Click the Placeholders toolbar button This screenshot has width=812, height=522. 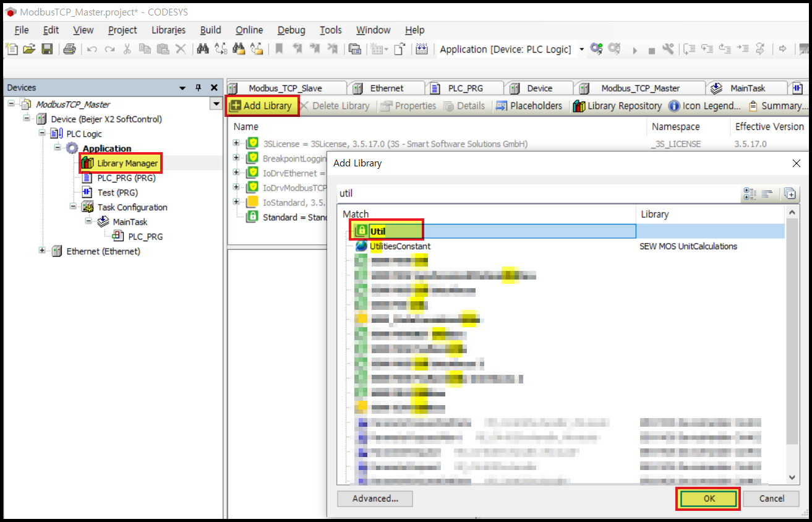[529, 106]
